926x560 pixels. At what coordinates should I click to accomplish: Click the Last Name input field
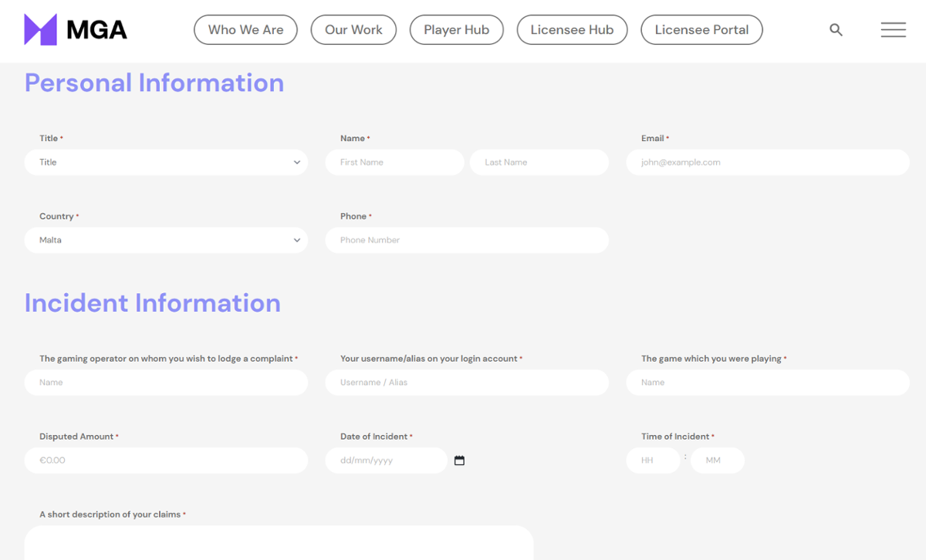539,162
